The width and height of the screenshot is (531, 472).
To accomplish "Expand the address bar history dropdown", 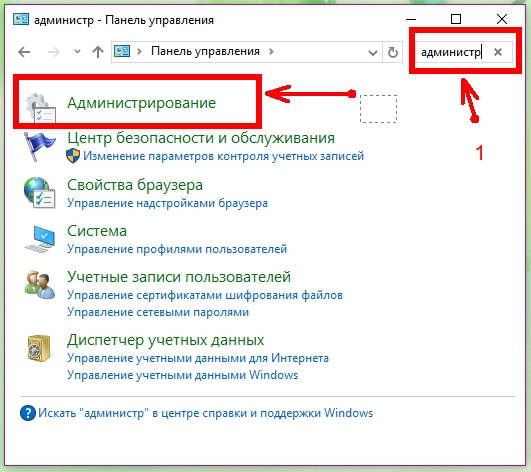I will point(373,52).
